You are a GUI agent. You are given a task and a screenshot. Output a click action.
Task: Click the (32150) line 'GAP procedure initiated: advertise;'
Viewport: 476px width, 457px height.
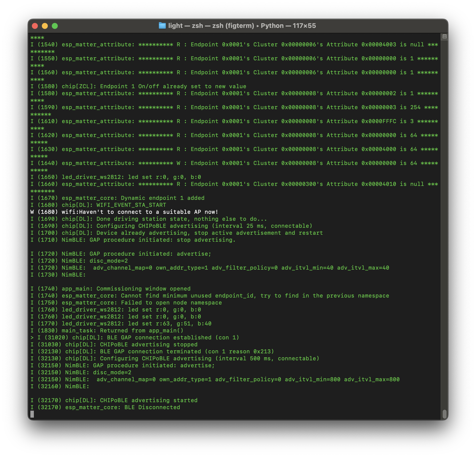pyautogui.click(x=122, y=365)
